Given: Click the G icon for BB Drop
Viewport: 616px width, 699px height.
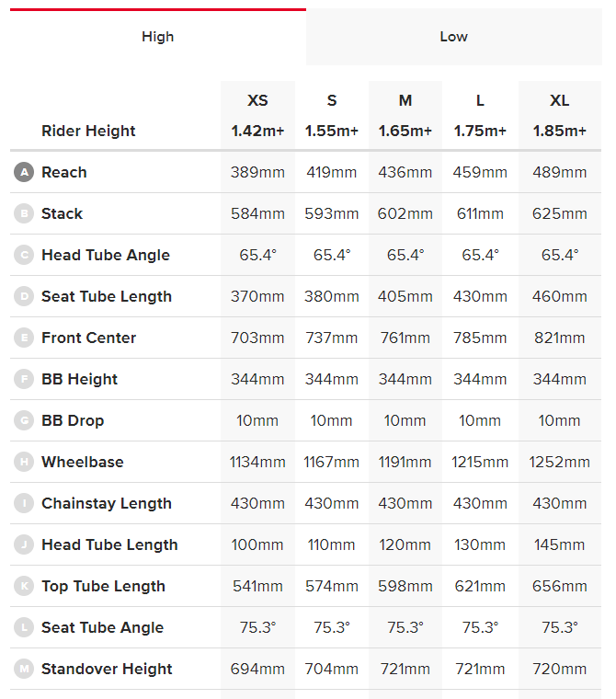Looking at the screenshot, I should [x=23, y=420].
